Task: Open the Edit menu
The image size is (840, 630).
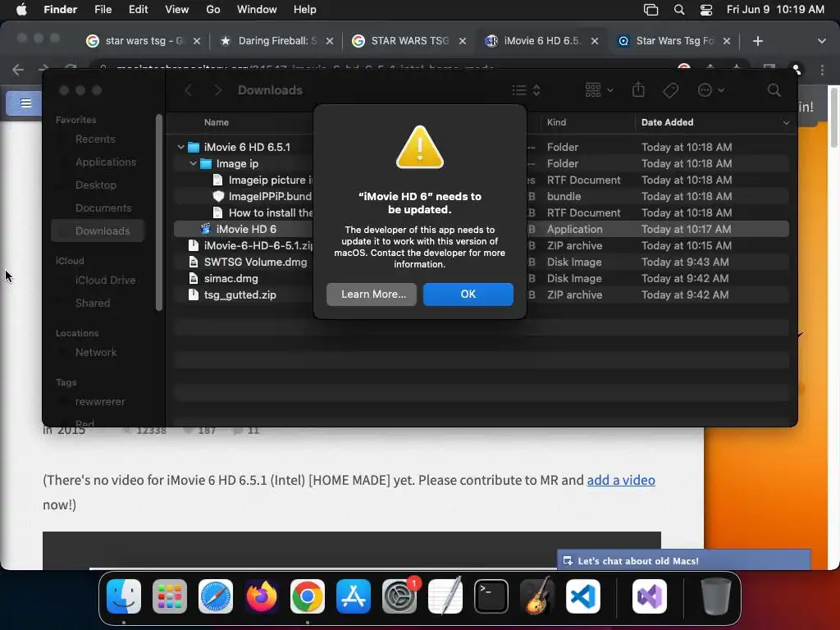Action: pyautogui.click(x=138, y=9)
